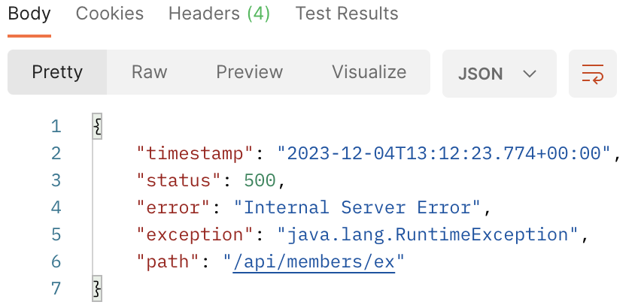Click the status value 500
Viewport: 644px width, 308px height.
(x=260, y=180)
